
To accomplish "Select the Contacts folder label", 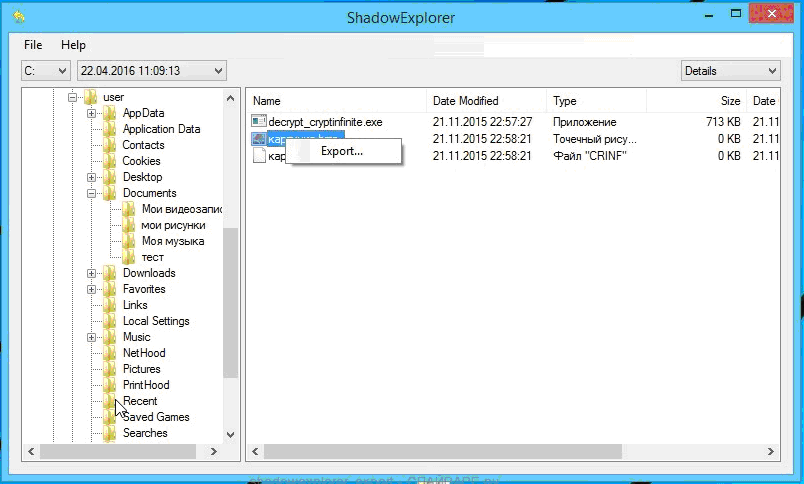I will click(x=143, y=145).
